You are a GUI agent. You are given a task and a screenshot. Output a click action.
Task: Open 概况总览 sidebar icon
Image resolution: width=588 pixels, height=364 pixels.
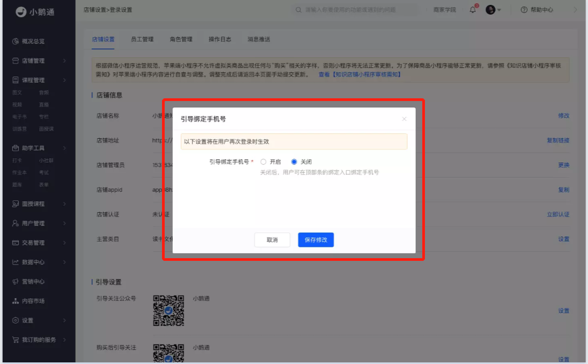[x=15, y=41]
